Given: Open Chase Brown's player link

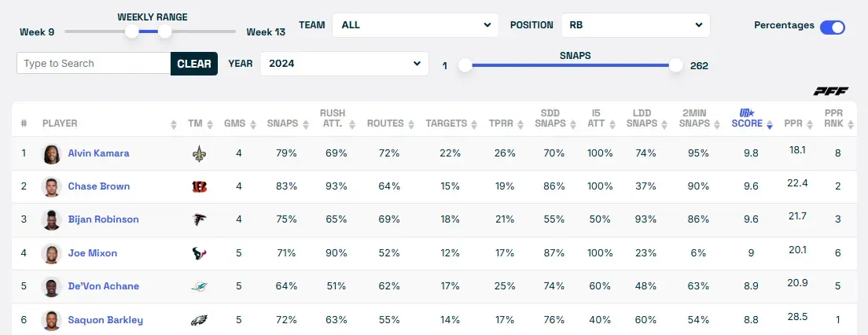Looking at the screenshot, I should [x=99, y=186].
